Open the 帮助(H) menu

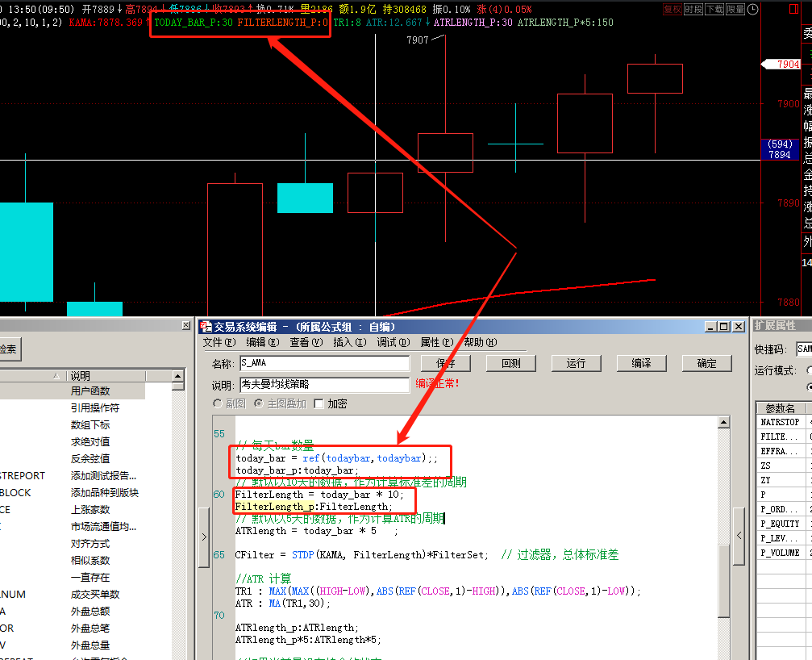coord(480,342)
